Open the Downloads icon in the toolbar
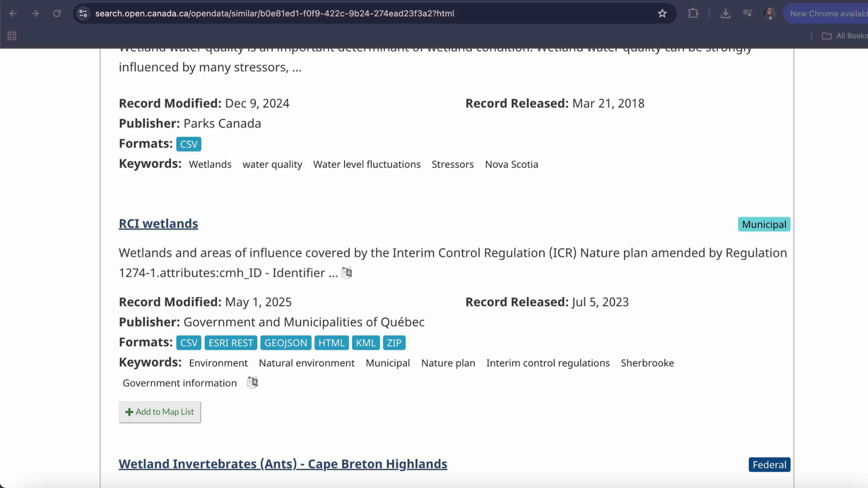868x488 pixels. (x=726, y=14)
